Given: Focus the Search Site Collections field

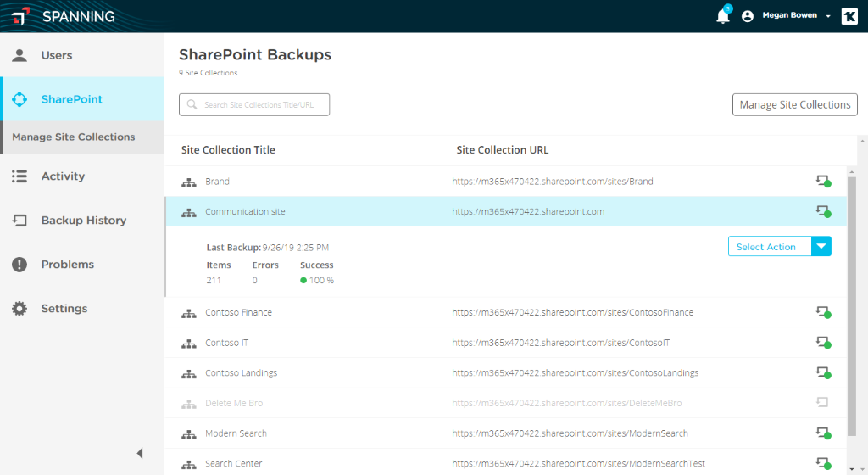Looking at the screenshot, I should tap(254, 104).
